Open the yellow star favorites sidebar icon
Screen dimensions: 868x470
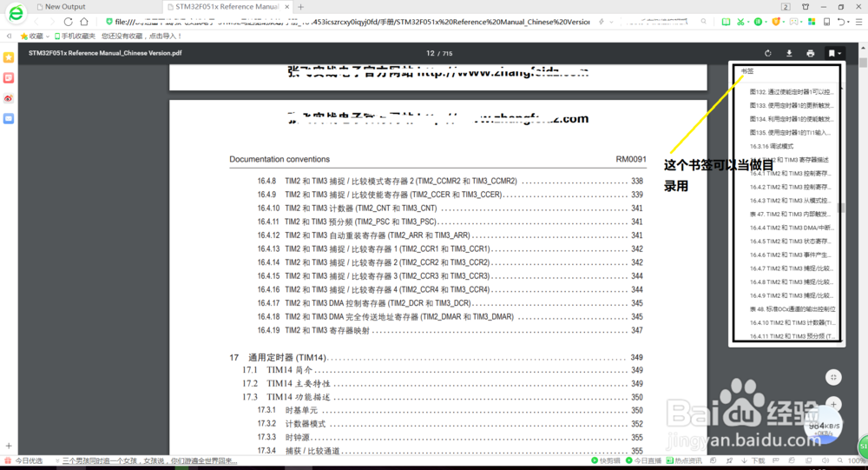[x=9, y=57]
